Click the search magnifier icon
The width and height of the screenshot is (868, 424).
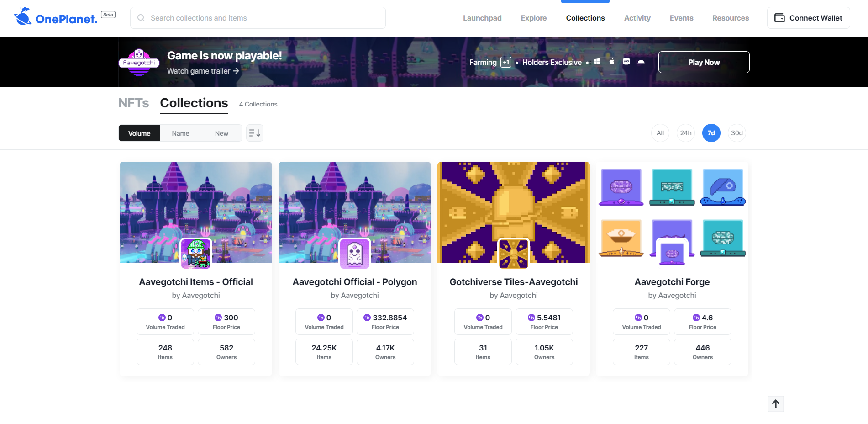(x=141, y=18)
